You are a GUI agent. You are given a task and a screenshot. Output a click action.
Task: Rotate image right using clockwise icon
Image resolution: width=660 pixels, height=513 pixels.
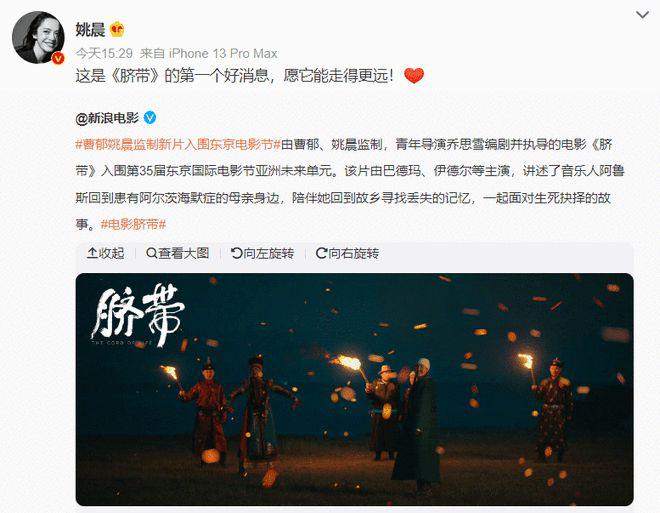pyautogui.click(x=321, y=253)
